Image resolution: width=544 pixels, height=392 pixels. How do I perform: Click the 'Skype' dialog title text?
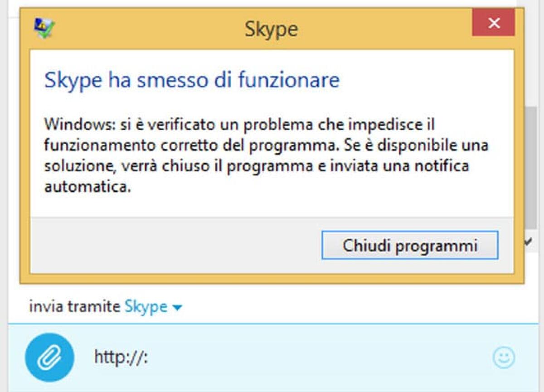click(271, 29)
